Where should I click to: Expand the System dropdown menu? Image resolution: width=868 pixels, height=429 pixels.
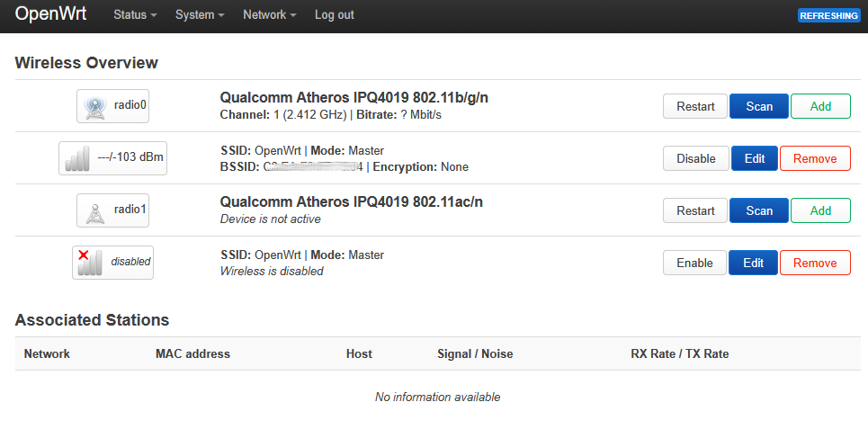click(x=200, y=15)
